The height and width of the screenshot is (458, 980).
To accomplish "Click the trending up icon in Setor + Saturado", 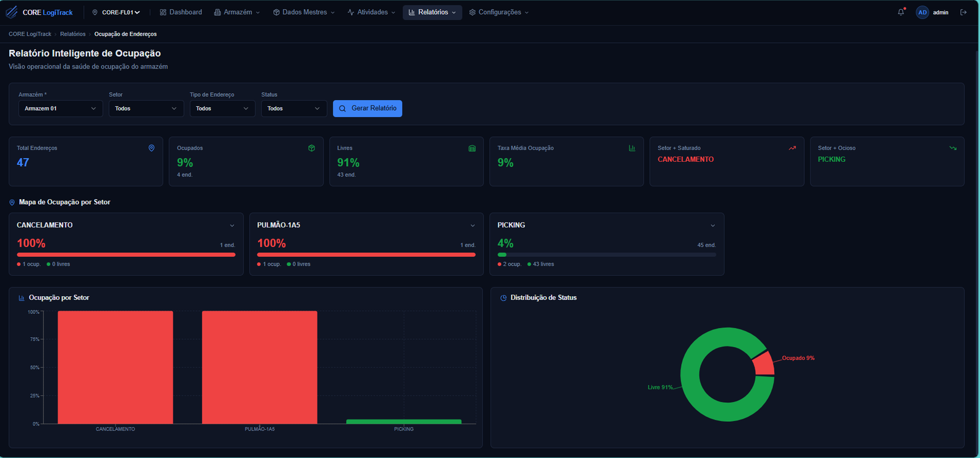I will pyautogui.click(x=793, y=148).
